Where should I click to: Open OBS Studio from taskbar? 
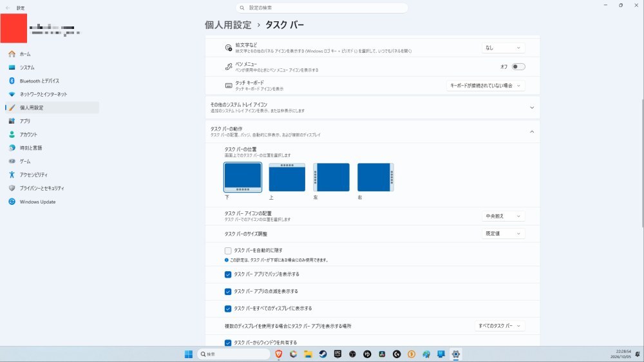tap(352, 354)
